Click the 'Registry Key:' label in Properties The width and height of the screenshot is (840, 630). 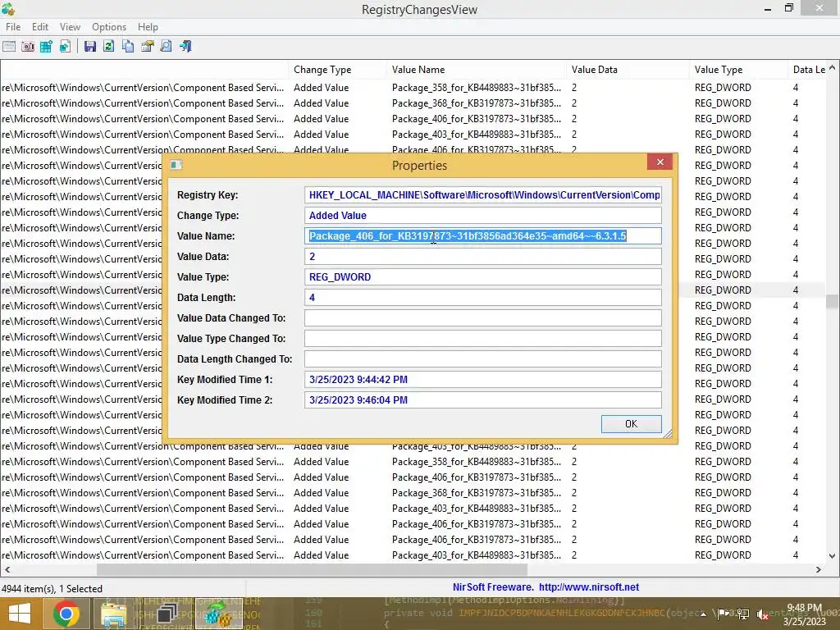[208, 195]
